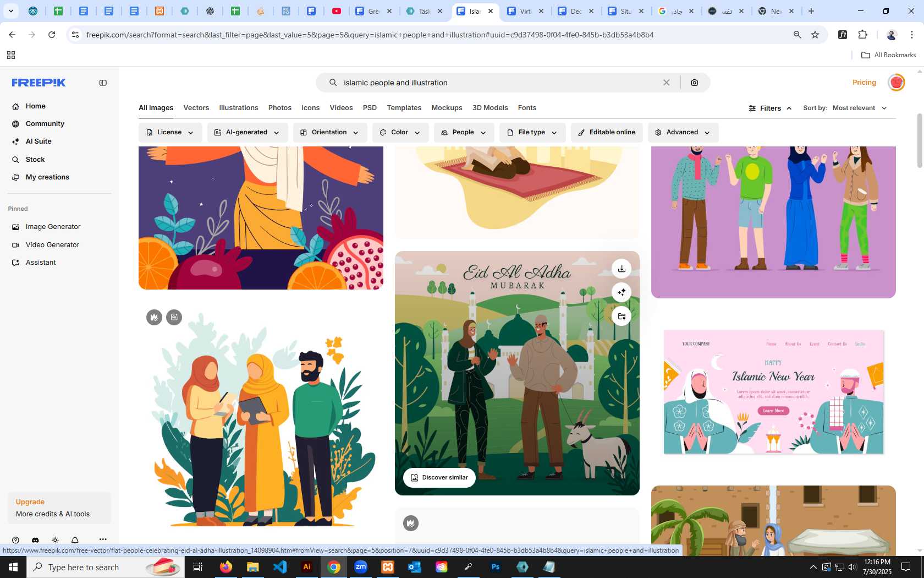
Task: Download the Eid Al Adha image
Action: click(x=621, y=269)
